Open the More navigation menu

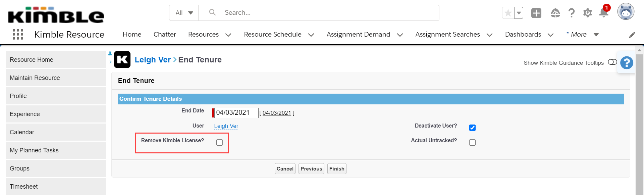pyautogui.click(x=583, y=35)
